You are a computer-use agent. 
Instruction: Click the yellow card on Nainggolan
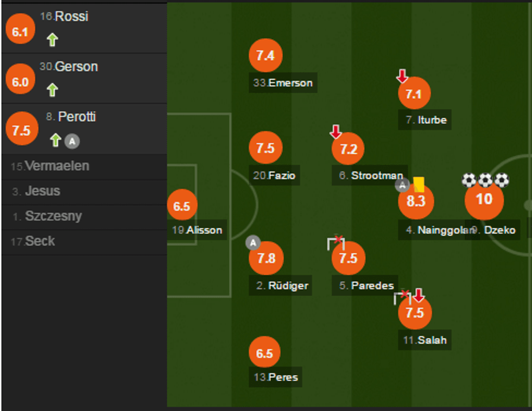coord(419,184)
